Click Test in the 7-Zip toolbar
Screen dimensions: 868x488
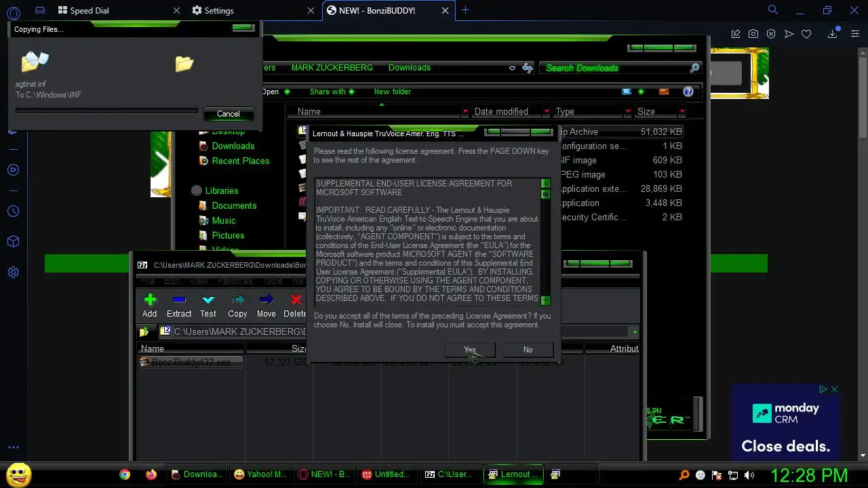click(x=208, y=306)
